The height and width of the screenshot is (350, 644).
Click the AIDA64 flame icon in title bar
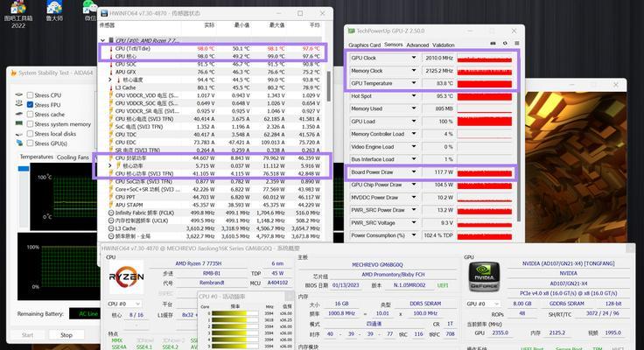pos(13,73)
